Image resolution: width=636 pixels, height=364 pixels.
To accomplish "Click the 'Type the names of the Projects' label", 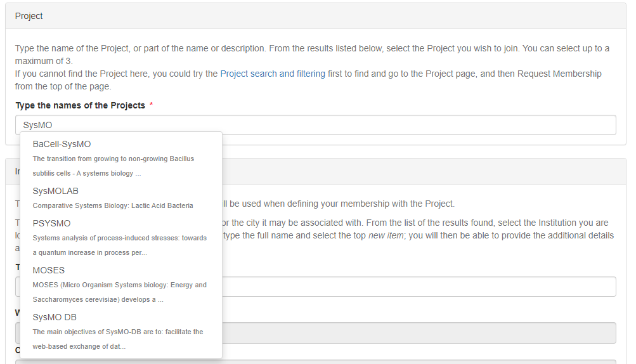I will coord(80,105).
